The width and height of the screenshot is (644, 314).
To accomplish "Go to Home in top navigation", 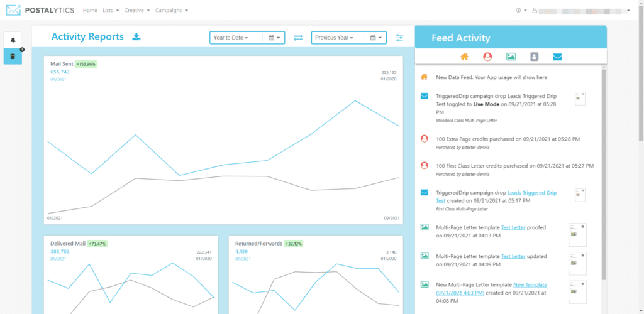I will (x=90, y=10).
